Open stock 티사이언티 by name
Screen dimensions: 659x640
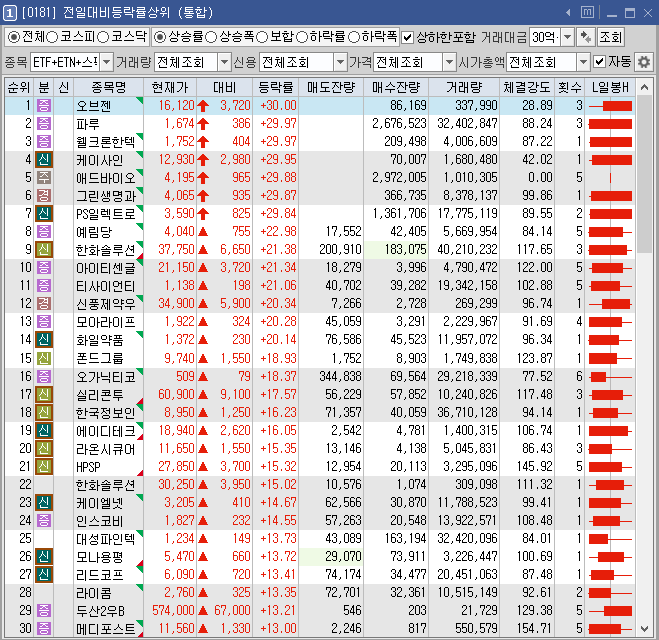(105, 286)
